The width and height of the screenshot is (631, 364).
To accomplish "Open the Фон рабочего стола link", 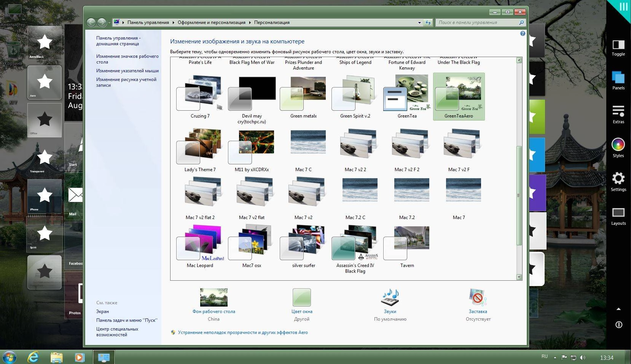I will point(214,311).
